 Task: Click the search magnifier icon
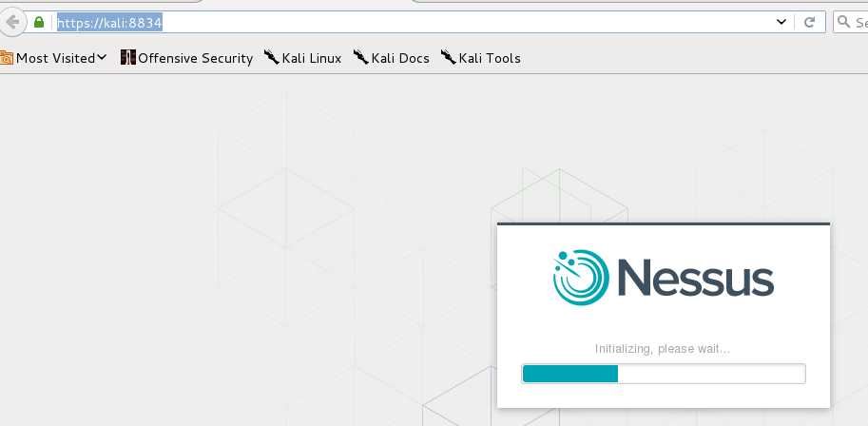(x=843, y=22)
